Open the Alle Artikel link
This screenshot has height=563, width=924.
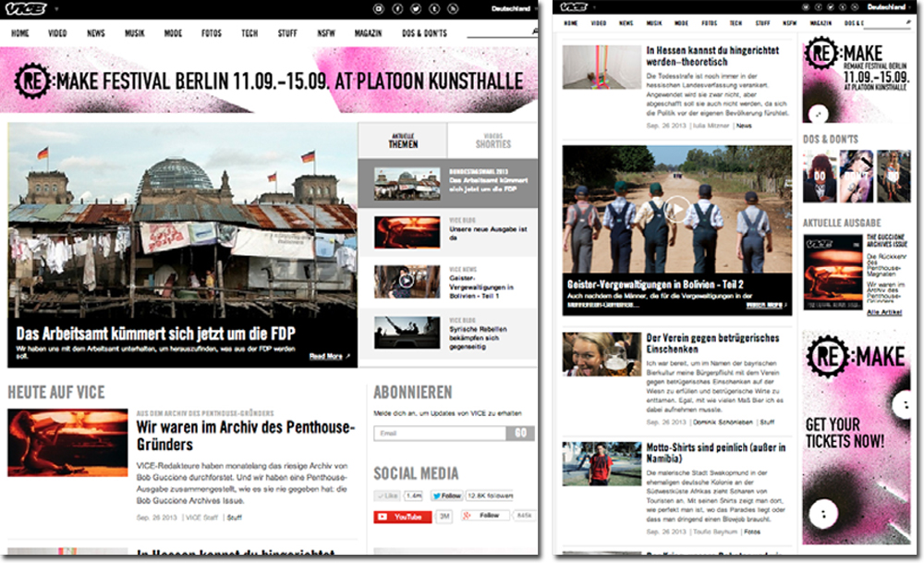884,312
